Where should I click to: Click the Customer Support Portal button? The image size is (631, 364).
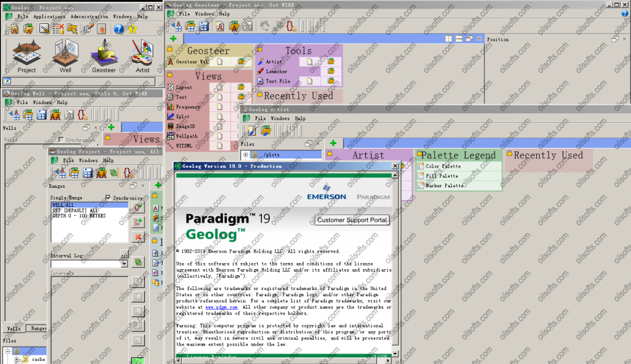click(352, 220)
